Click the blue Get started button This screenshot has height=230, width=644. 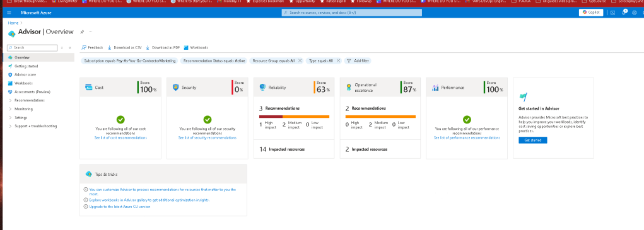pos(533,141)
